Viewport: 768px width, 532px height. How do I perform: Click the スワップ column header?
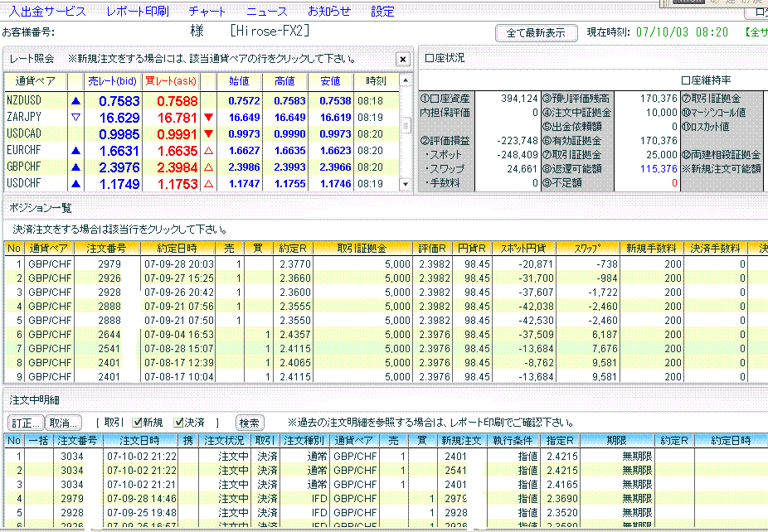pos(587,249)
